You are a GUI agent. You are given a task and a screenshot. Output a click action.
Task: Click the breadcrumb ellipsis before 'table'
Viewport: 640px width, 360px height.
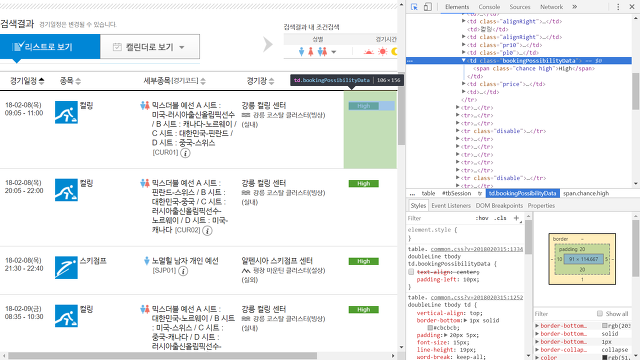[x=412, y=193]
